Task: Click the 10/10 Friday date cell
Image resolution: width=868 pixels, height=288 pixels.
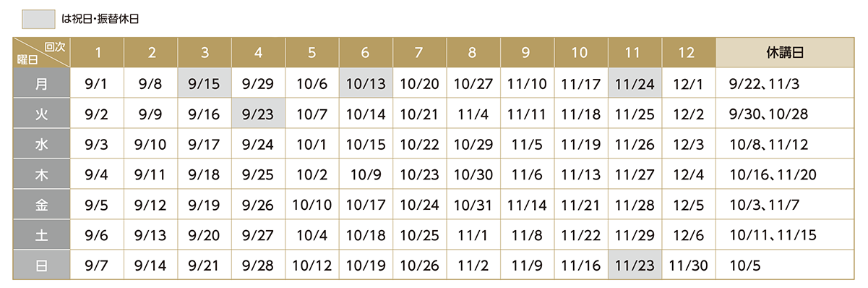Action: [x=312, y=205]
